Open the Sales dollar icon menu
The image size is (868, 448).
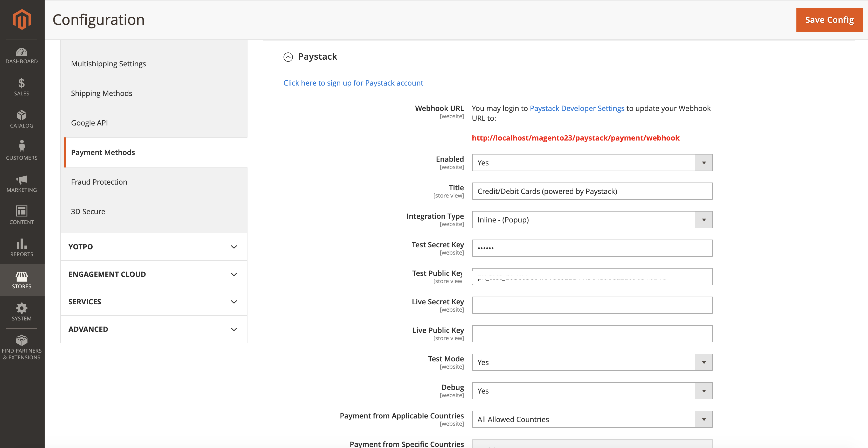[22, 87]
